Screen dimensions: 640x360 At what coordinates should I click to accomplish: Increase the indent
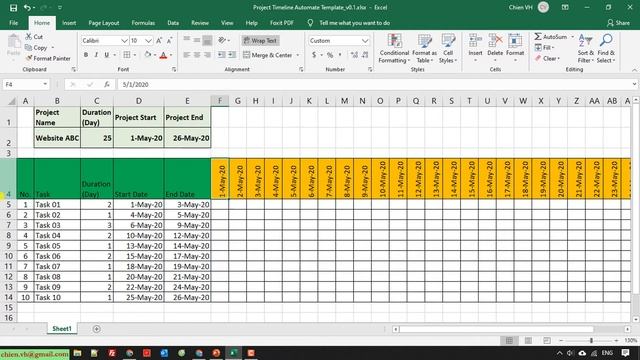pos(232,55)
